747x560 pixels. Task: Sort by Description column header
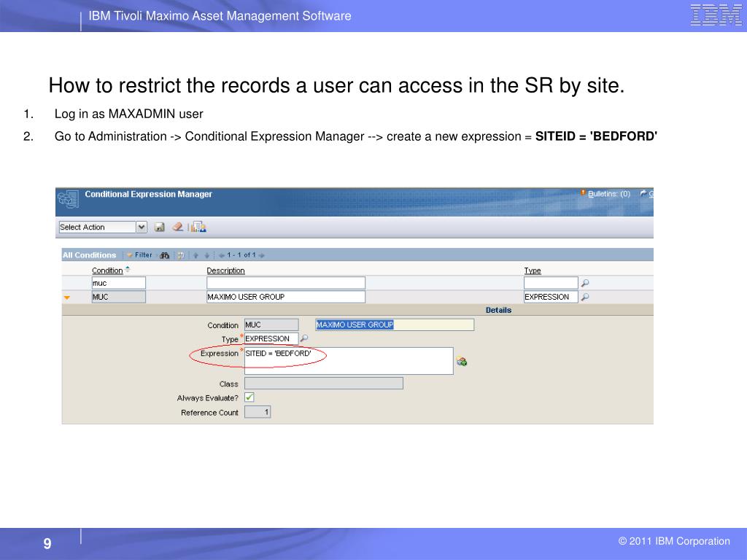tap(226, 271)
